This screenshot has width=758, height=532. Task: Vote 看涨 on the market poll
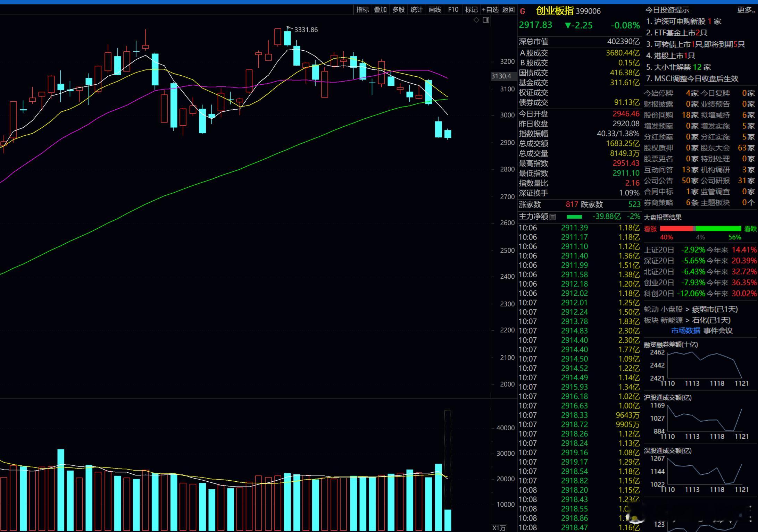click(x=650, y=229)
